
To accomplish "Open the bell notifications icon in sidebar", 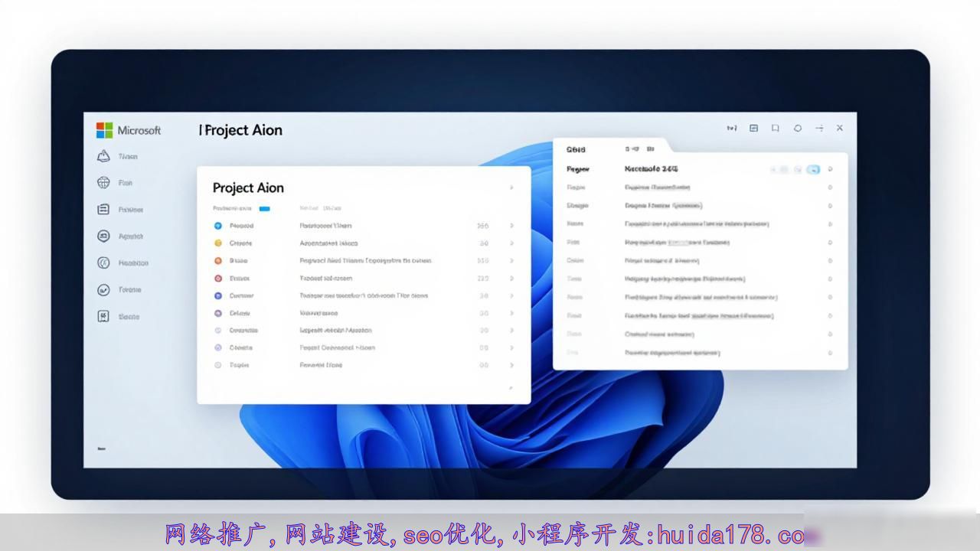I will (x=103, y=156).
